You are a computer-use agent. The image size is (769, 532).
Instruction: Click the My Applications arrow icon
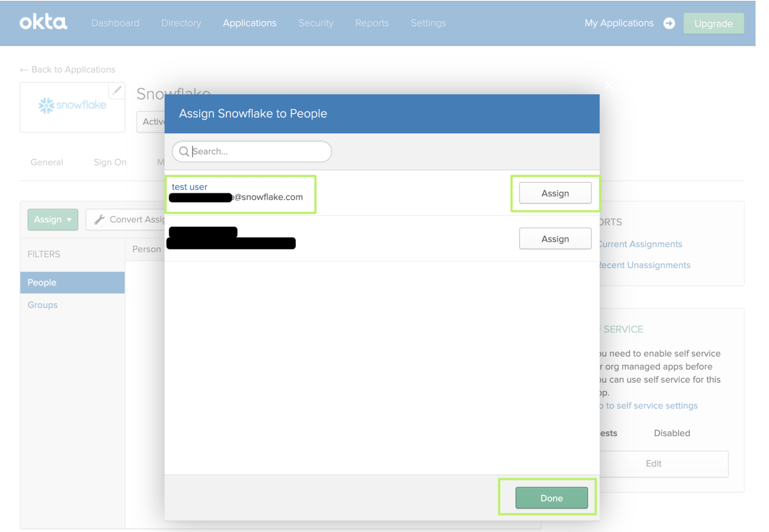pyautogui.click(x=669, y=23)
